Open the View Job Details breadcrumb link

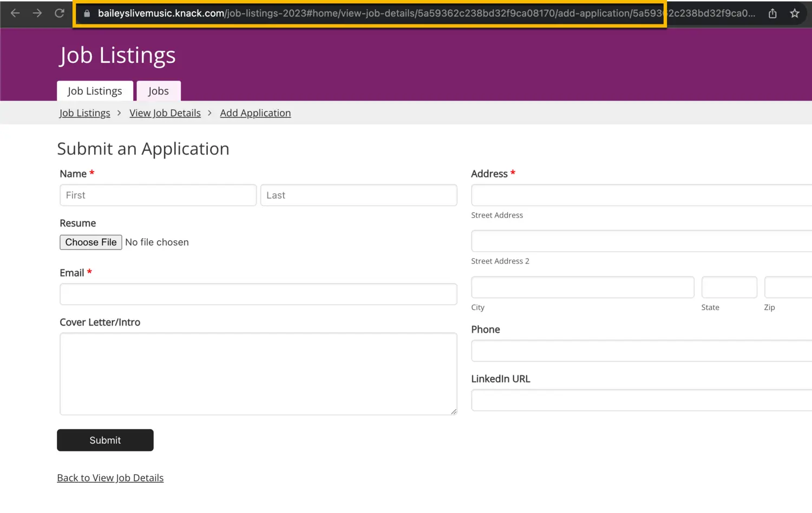click(165, 113)
